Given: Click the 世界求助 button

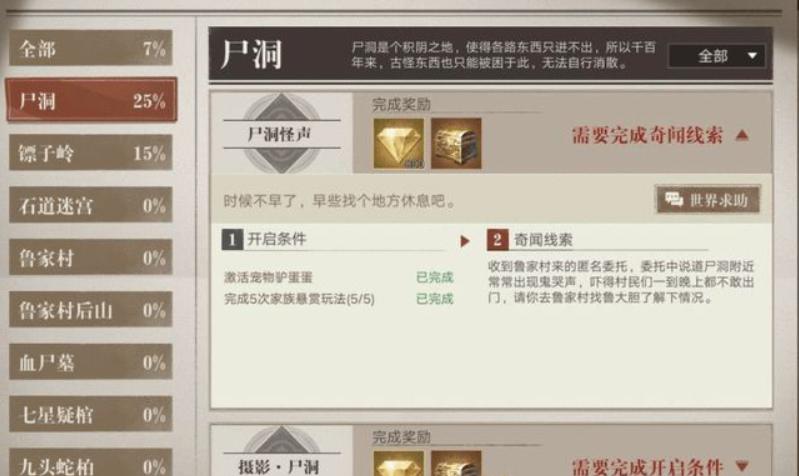Looking at the screenshot, I should tap(708, 200).
